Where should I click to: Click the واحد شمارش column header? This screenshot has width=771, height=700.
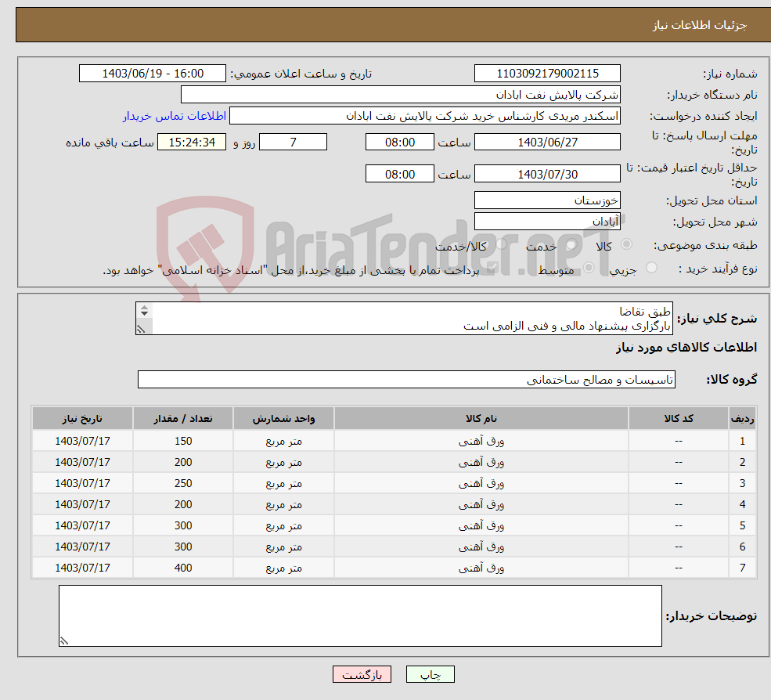click(283, 419)
